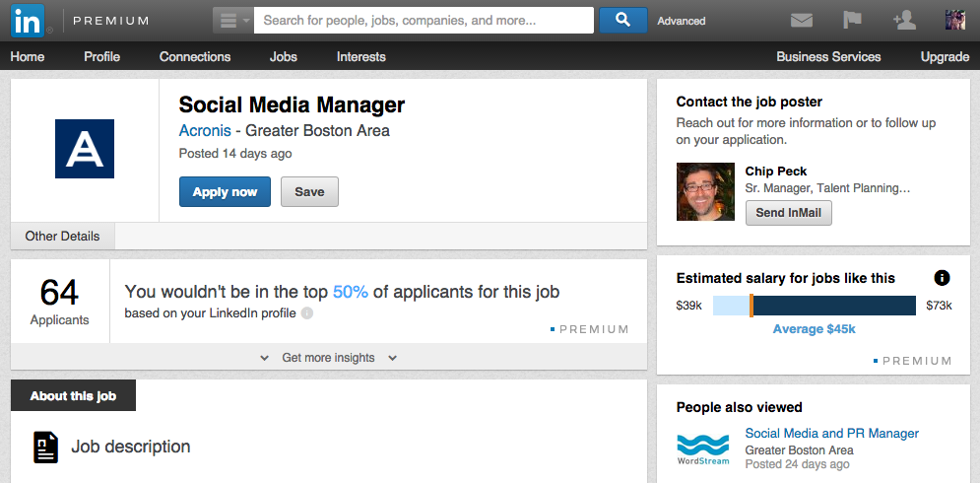The height and width of the screenshot is (483, 980).
Task: Open the Jobs menu
Action: [283, 56]
